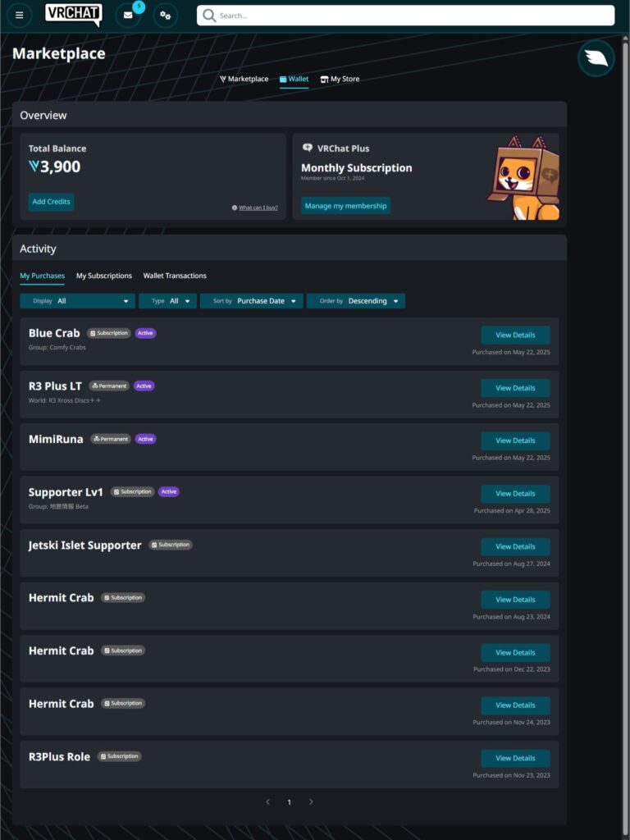
Task: Click the Permanent badge on R3 Plus LT
Action: point(109,386)
